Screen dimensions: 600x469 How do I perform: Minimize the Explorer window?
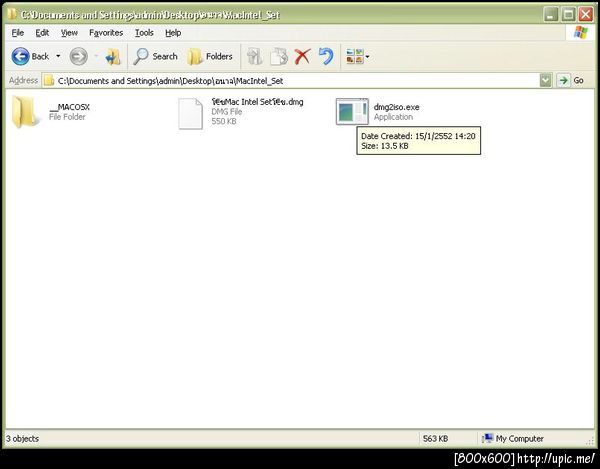[x=551, y=15]
